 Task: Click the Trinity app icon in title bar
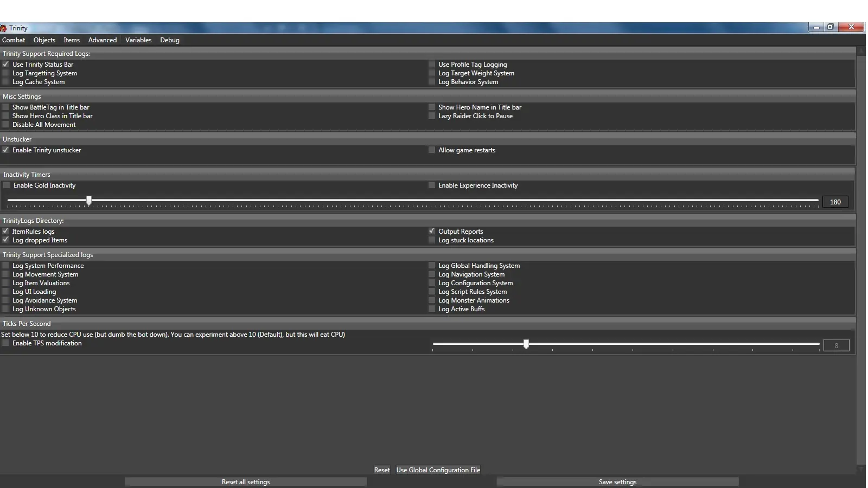3,28
